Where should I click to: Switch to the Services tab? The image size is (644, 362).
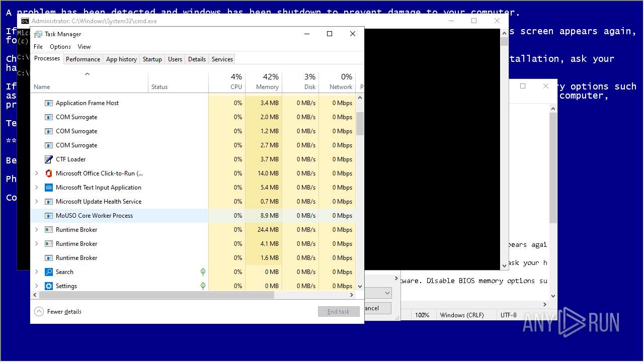tap(222, 59)
